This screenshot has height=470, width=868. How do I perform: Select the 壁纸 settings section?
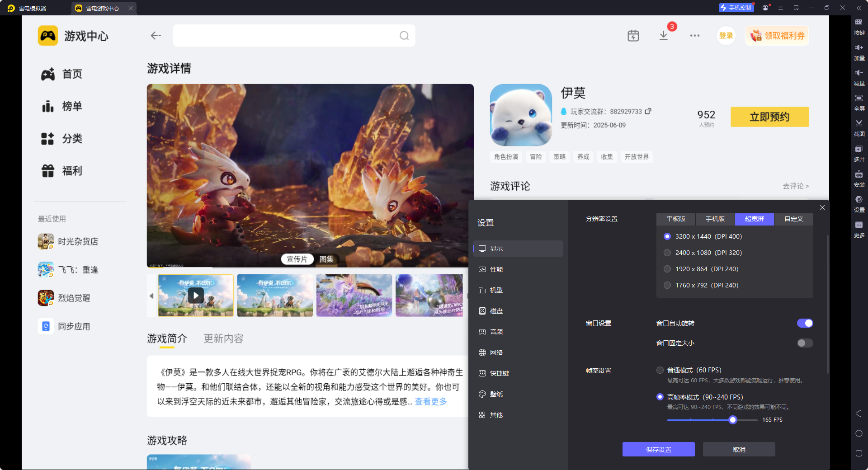(x=496, y=394)
